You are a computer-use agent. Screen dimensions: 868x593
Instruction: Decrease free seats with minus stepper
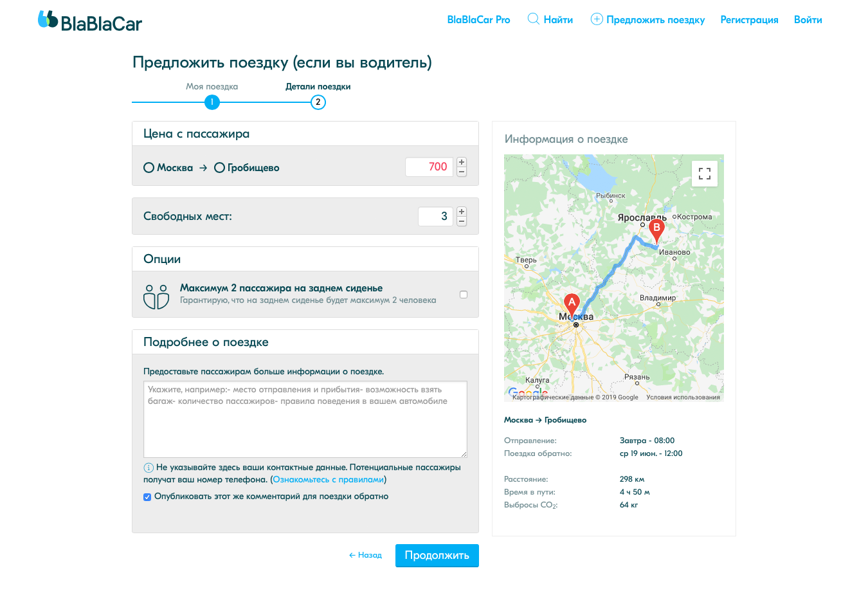462,222
